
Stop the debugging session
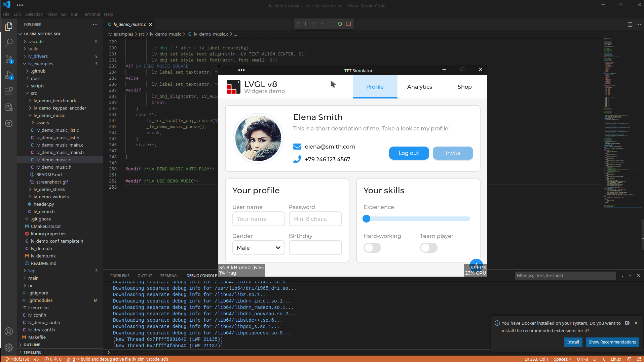(x=348, y=24)
